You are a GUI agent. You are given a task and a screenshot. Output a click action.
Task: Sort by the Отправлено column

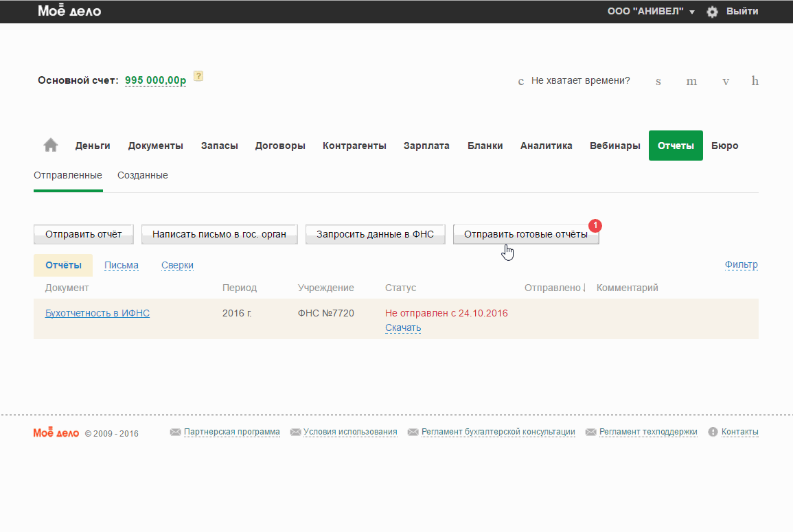click(x=555, y=288)
